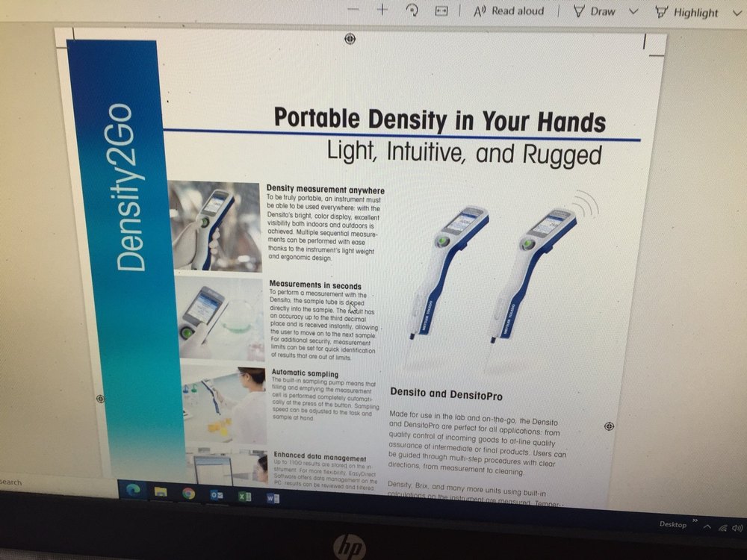Click the handheld density meter photo beside Density measurement

click(x=215, y=226)
